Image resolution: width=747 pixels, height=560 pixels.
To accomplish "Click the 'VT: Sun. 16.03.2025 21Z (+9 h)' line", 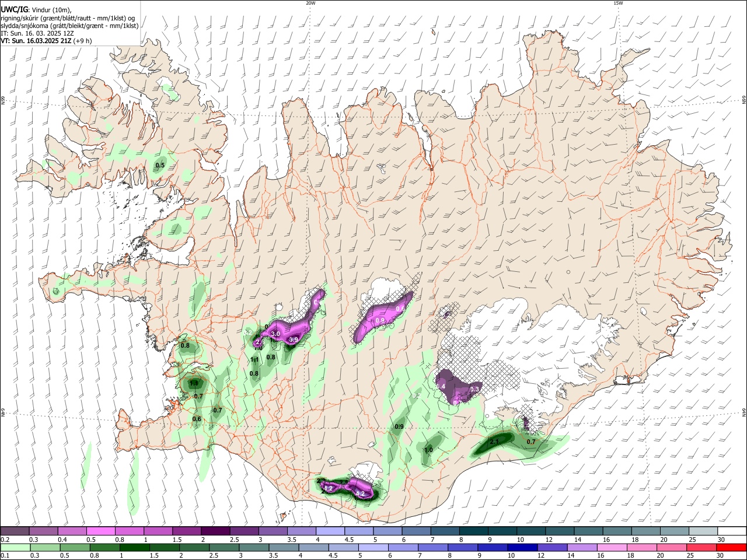I will [46, 41].
